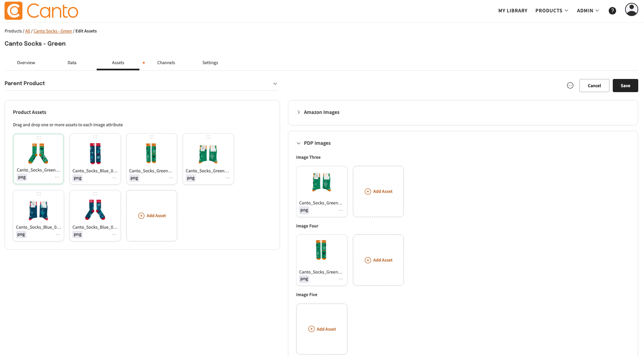This screenshot has width=644, height=357.
Task: Click the Save button
Action: click(x=625, y=86)
